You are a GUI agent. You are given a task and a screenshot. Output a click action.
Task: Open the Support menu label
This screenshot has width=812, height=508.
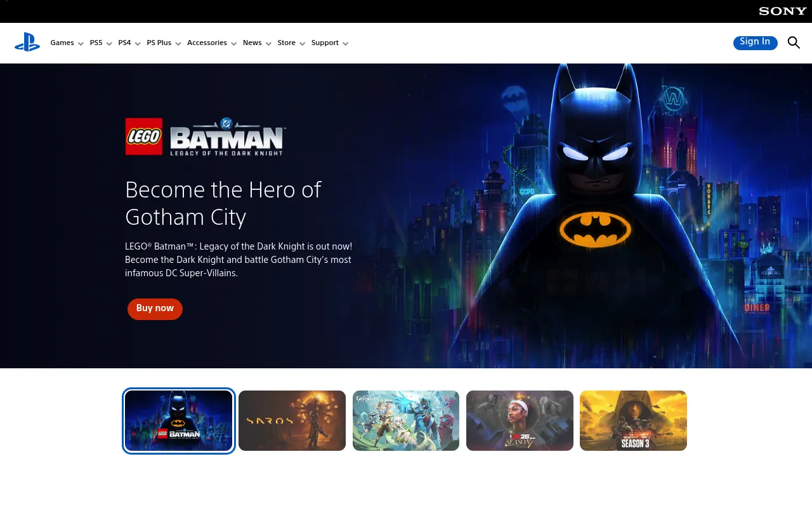click(x=325, y=43)
